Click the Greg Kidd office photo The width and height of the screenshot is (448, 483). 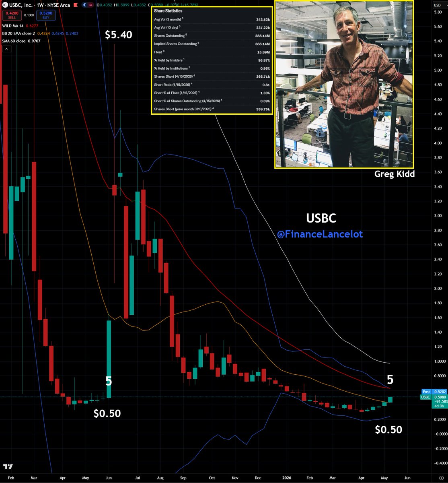click(x=344, y=84)
